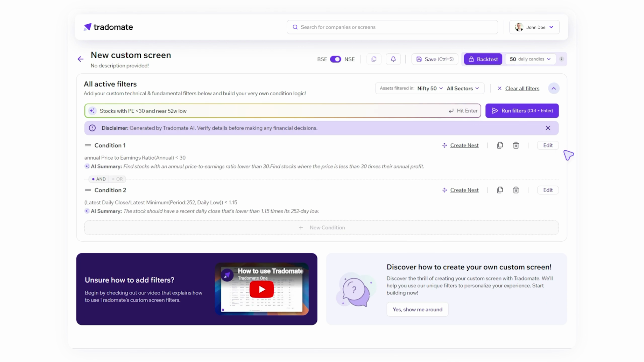Image resolution: width=644 pixels, height=362 pixels.
Task: Open the 50 daily candles dropdown
Action: point(530,59)
